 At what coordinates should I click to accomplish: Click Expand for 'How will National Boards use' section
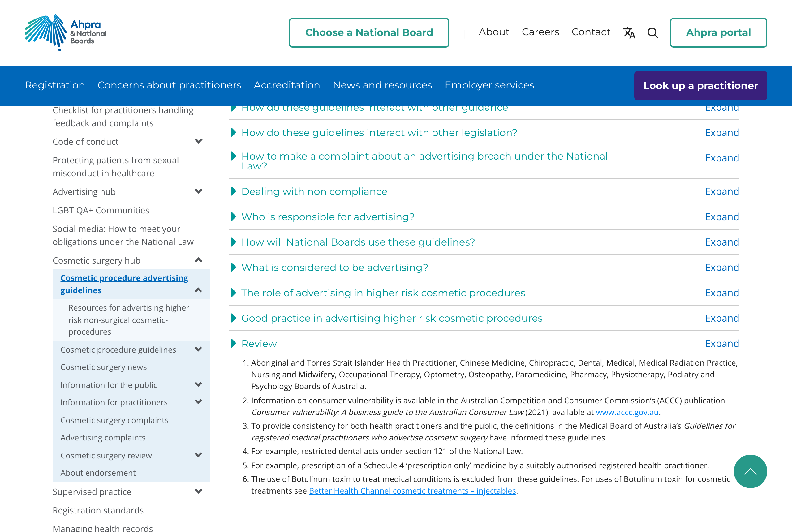(x=722, y=242)
